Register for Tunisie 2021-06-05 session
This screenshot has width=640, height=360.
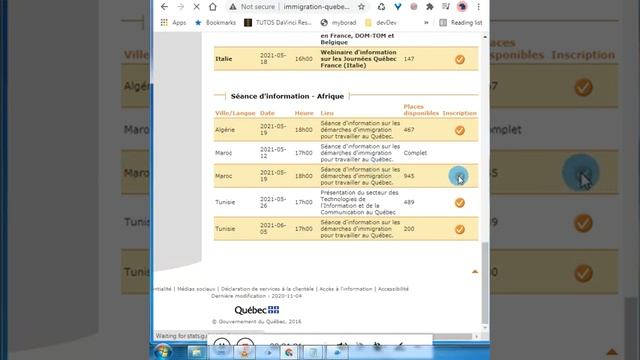point(460,229)
